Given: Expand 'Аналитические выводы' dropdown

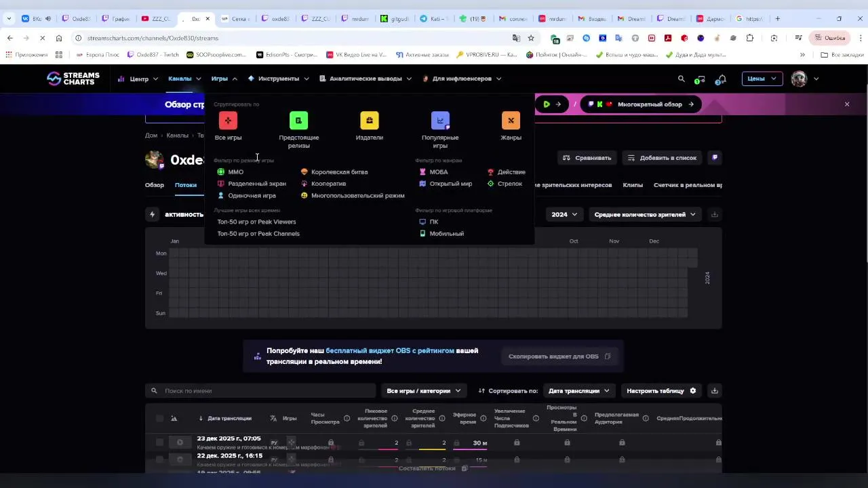Looking at the screenshot, I should 366,79.
